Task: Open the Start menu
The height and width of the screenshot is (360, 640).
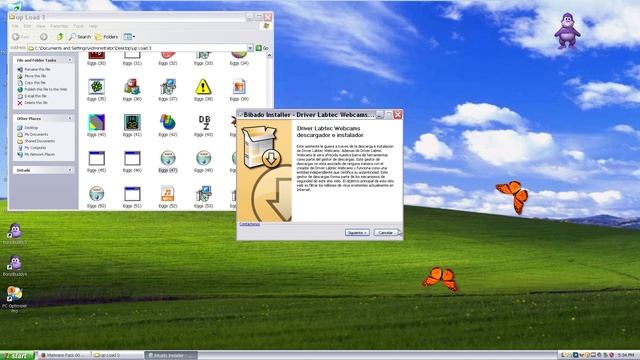Action: tap(17, 356)
